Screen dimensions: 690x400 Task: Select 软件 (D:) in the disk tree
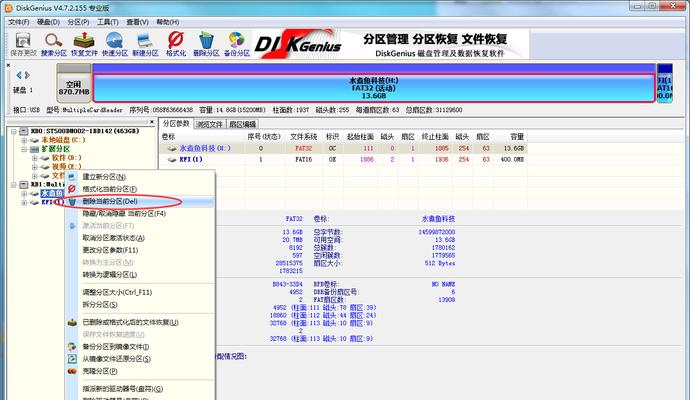pyautogui.click(x=66, y=158)
